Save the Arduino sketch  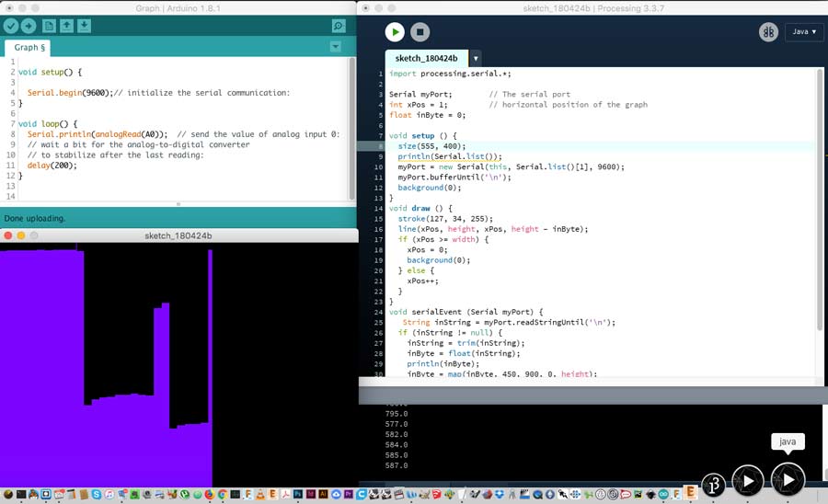pyautogui.click(x=85, y=26)
